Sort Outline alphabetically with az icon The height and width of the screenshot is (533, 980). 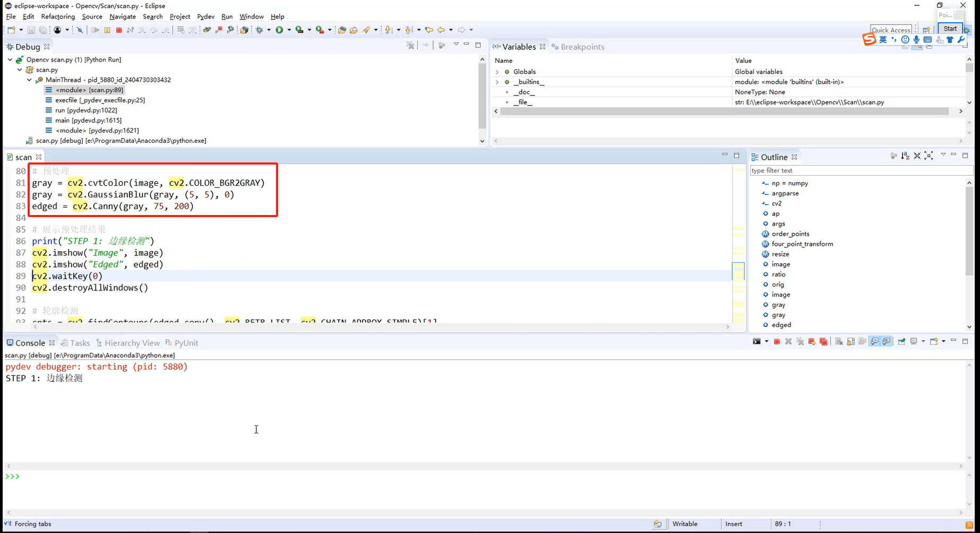pos(905,156)
